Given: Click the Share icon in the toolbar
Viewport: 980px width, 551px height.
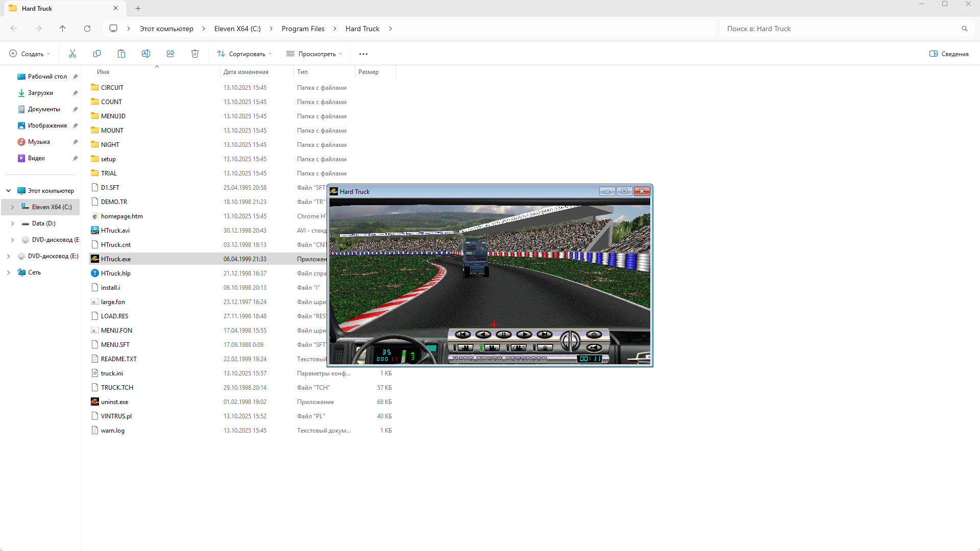Looking at the screenshot, I should (x=170, y=54).
